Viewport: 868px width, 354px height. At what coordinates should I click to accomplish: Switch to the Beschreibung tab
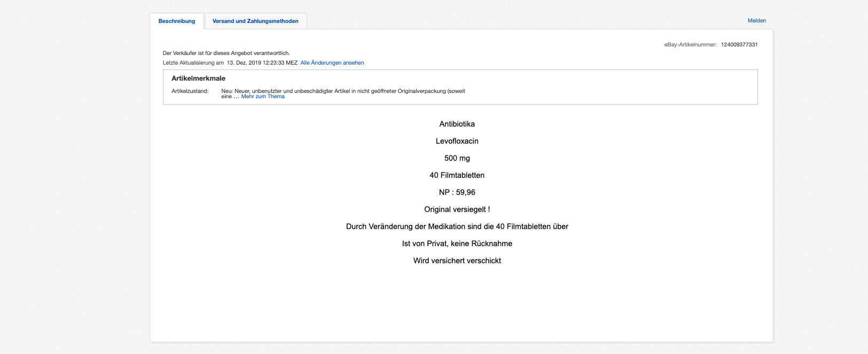[177, 21]
